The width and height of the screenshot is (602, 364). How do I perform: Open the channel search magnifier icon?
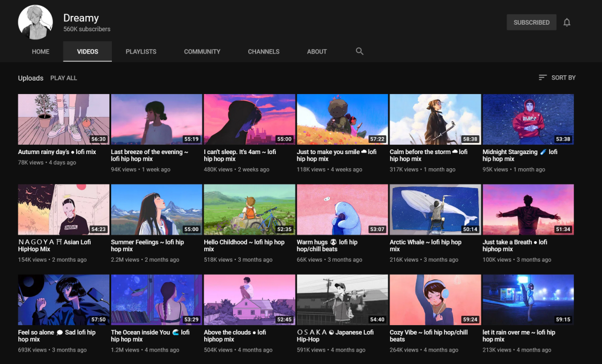[360, 51]
